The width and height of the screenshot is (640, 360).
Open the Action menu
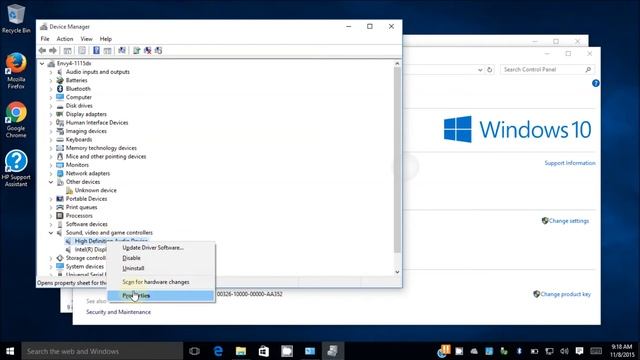(x=64, y=39)
